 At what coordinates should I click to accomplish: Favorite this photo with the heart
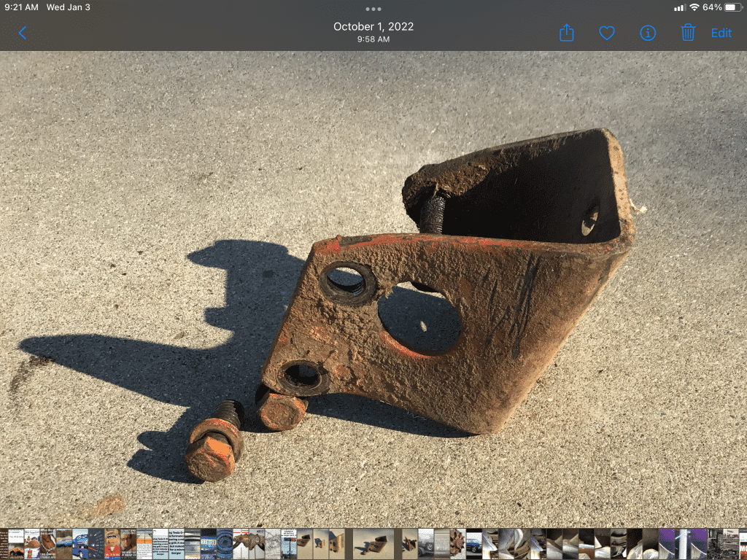(607, 33)
